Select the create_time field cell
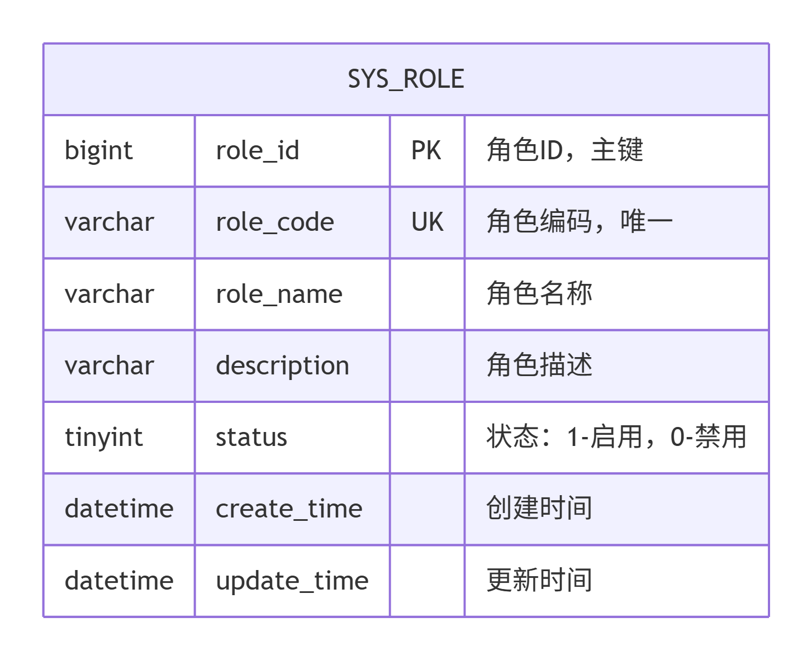The image size is (812, 660). click(x=292, y=509)
